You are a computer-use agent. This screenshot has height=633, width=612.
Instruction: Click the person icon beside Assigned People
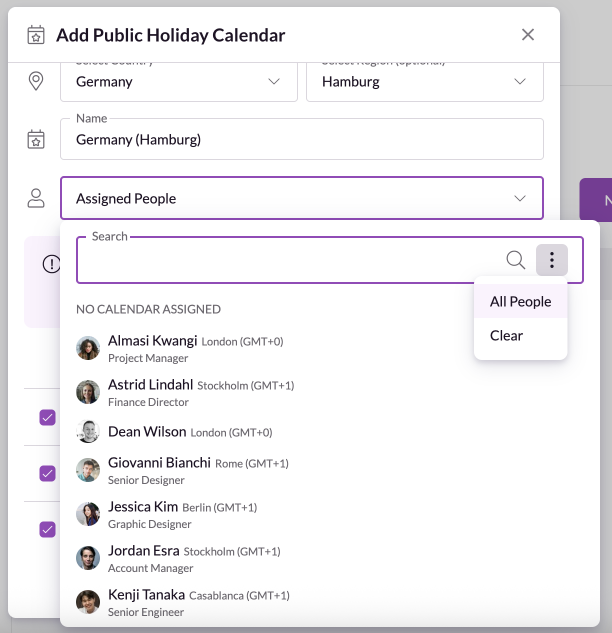tap(36, 198)
